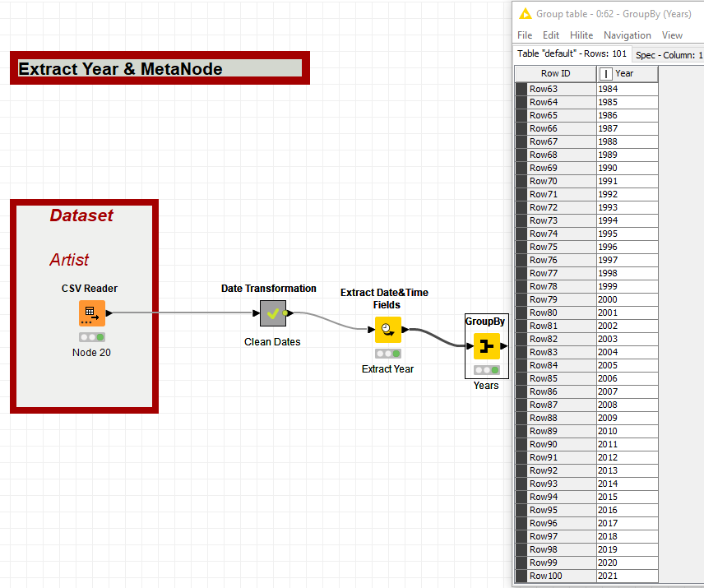Click the Extract Year node label

pos(387,369)
